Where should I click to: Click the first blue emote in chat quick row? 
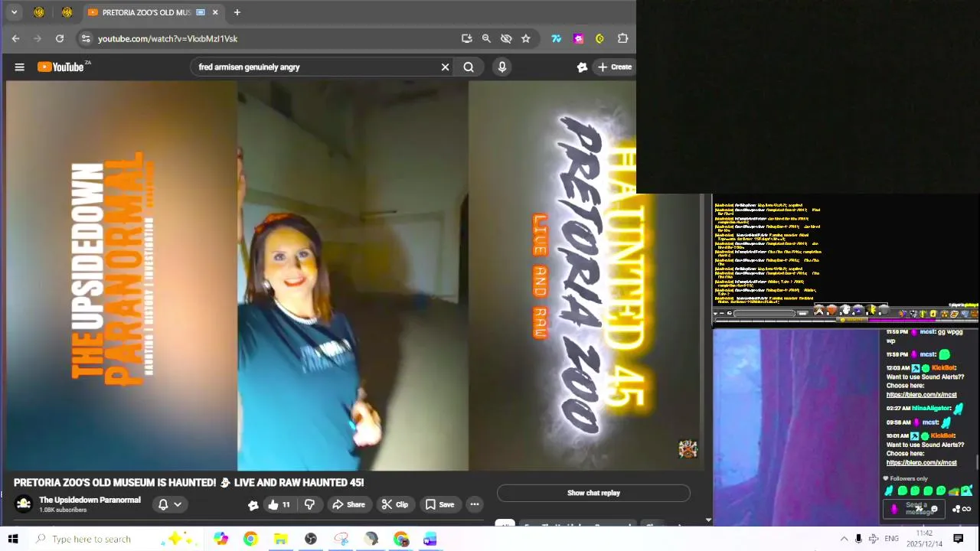click(x=889, y=491)
